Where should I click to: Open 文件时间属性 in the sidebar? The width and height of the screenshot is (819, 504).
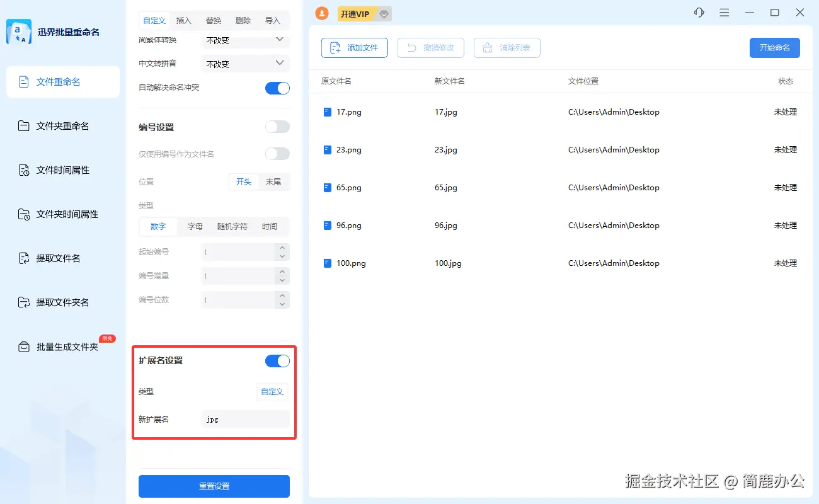pyautogui.click(x=63, y=170)
